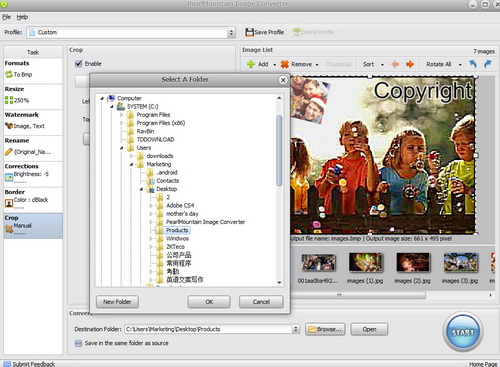Click the folder tree scrollbar thumb
500x367 pixels.
279,151
